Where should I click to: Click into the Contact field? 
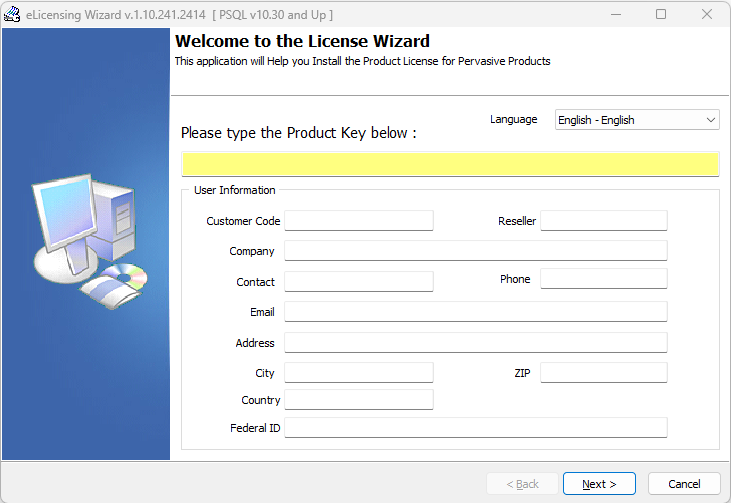click(x=359, y=282)
